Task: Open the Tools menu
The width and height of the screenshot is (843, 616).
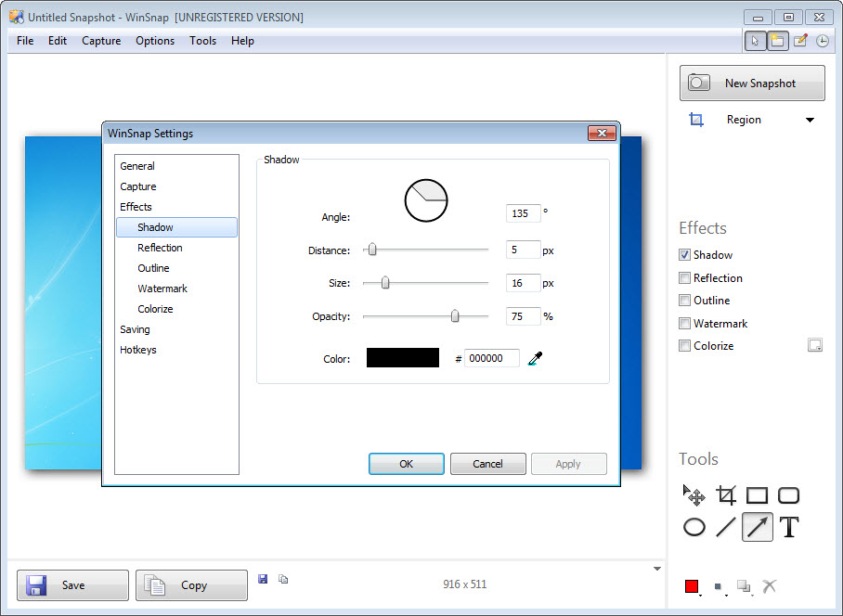Action: 202,41
